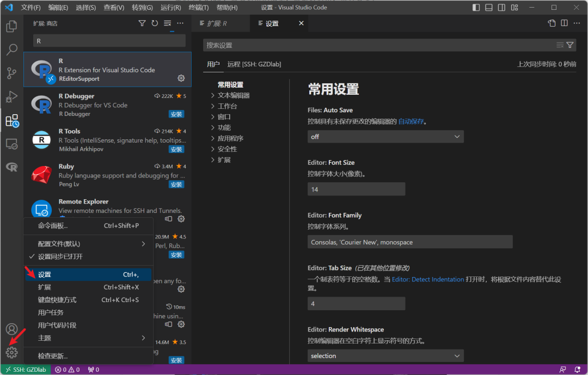The height and width of the screenshot is (375, 588).
Task: Select 常用设置 in settings tree
Action: click(230, 85)
